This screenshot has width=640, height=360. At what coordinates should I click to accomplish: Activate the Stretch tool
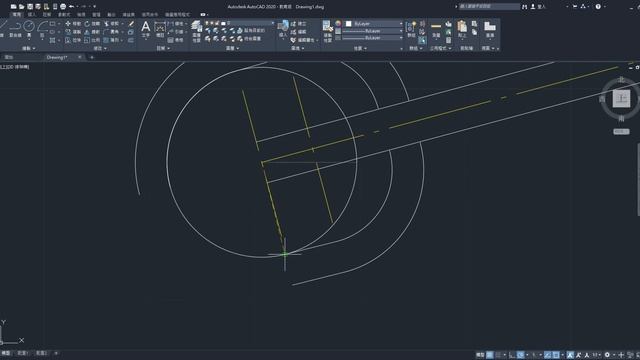(x=73, y=40)
